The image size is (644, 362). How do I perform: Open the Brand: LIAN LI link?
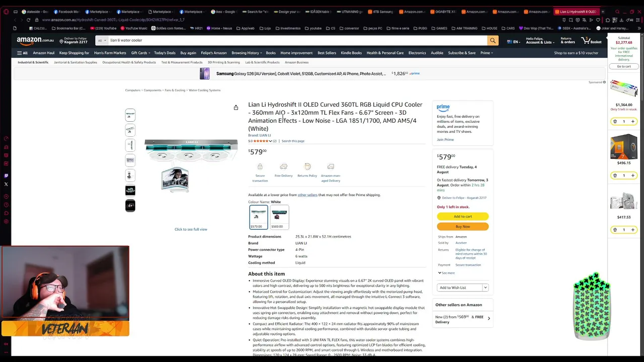[260, 135]
